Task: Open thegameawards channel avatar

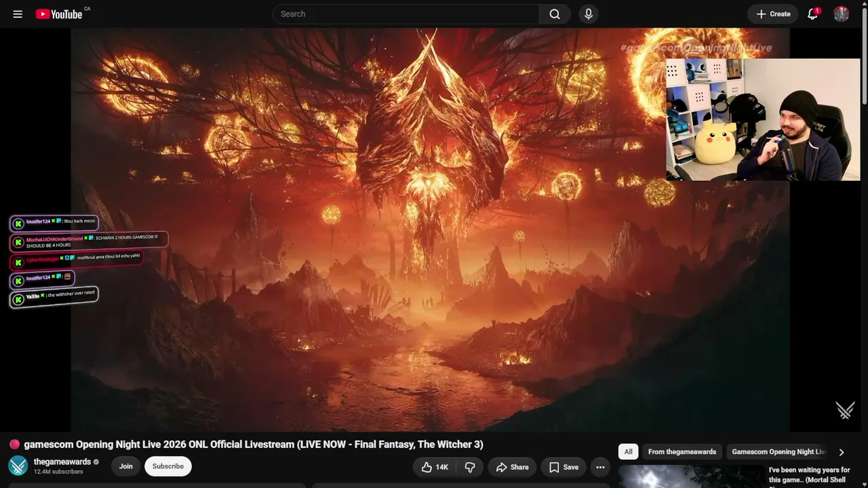Action: coord(18,466)
